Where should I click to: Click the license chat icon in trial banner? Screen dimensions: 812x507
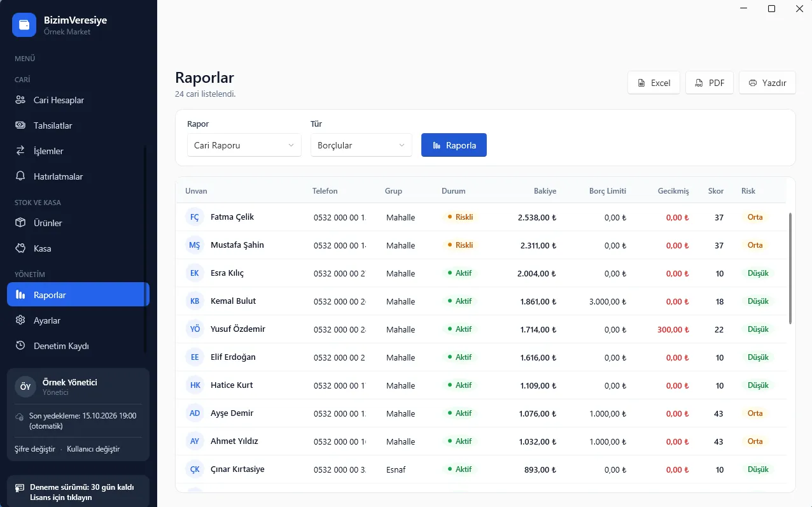point(20,488)
